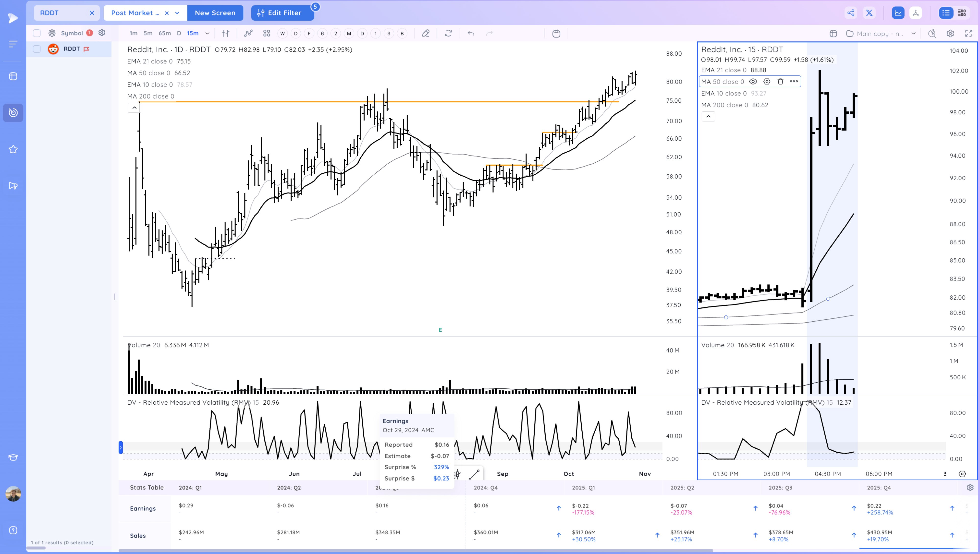Screen dimensions: 980x554
Task: Click the refresh chart icon
Action: tap(448, 34)
